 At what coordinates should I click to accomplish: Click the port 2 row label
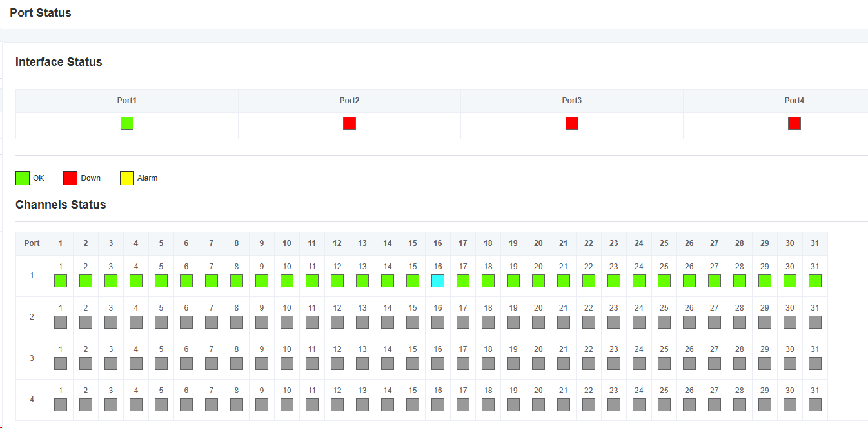[32, 317]
